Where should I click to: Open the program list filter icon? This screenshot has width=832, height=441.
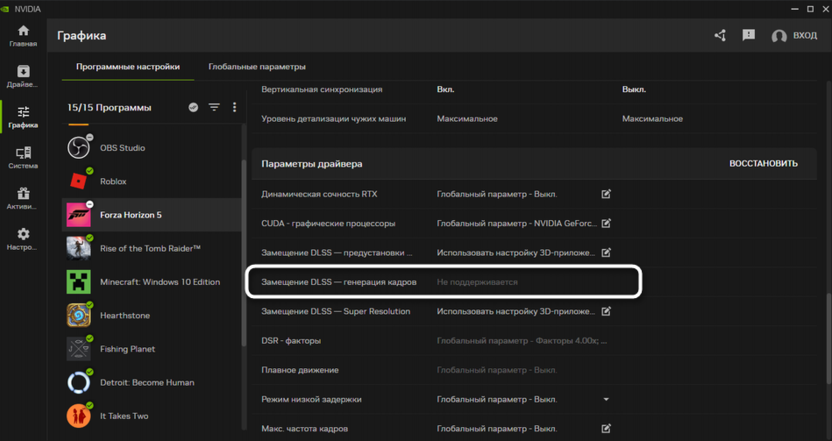214,107
